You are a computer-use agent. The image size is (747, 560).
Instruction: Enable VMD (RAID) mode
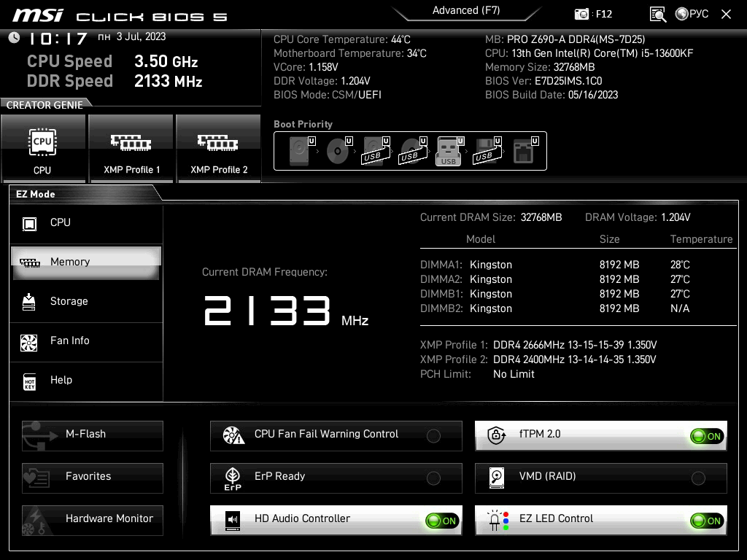pos(601,478)
